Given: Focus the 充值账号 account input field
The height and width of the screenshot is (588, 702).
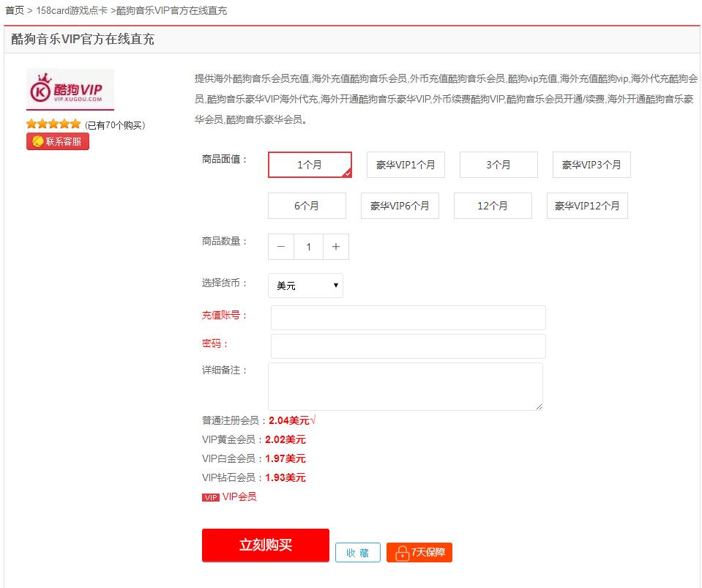Looking at the screenshot, I should click(x=408, y=318).
